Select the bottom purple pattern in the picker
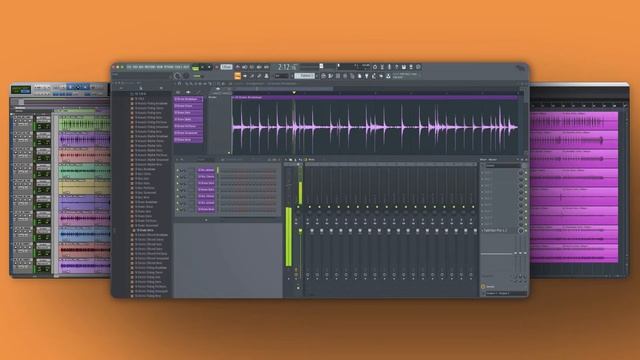This screenshot has height=360, width=640. click(188, 140)
